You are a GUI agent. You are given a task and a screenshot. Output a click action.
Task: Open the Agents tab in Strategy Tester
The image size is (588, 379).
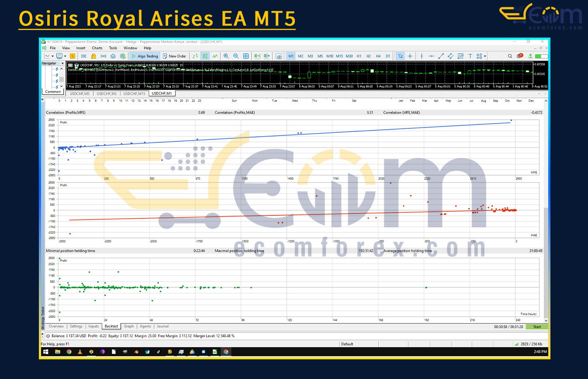tap(145, 327)
